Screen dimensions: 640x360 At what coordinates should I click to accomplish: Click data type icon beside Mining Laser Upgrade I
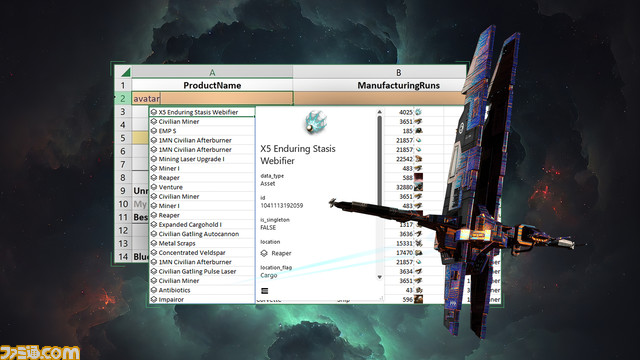coord(154,159)
